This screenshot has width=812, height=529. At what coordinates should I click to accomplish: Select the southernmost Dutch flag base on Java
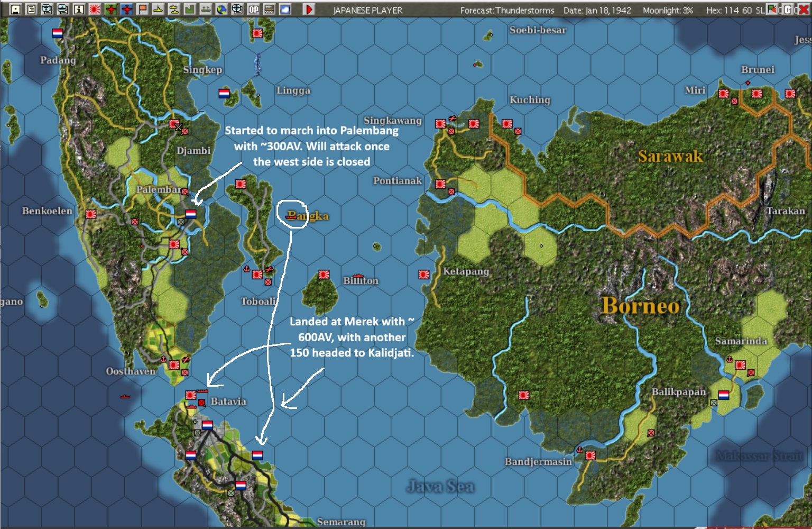[x=241, y=485]
